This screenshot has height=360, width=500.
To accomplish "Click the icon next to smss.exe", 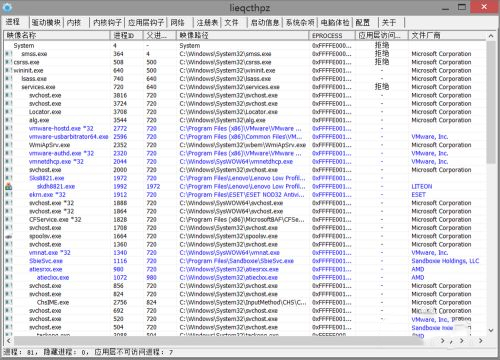I will click(9, 54).
